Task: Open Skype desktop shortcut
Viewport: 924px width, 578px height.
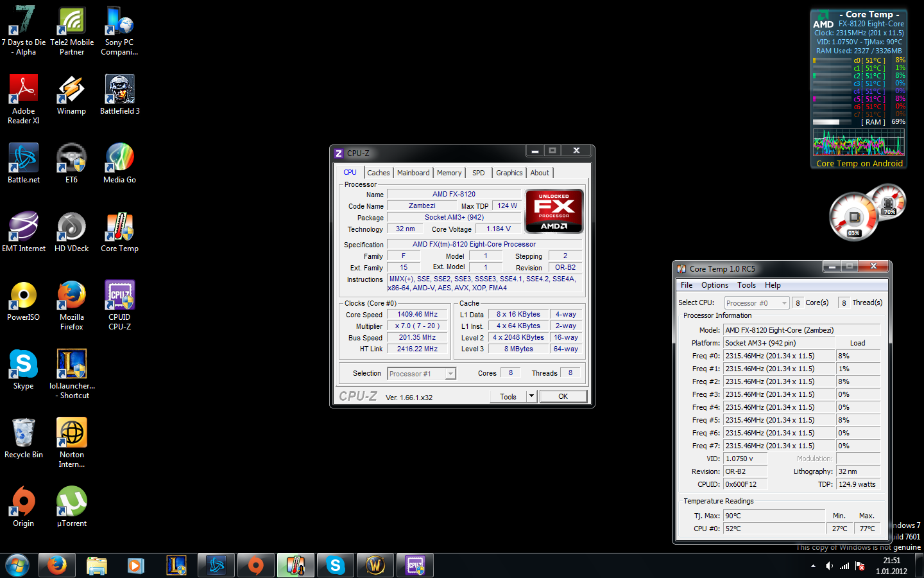Action: coord(24,370)
